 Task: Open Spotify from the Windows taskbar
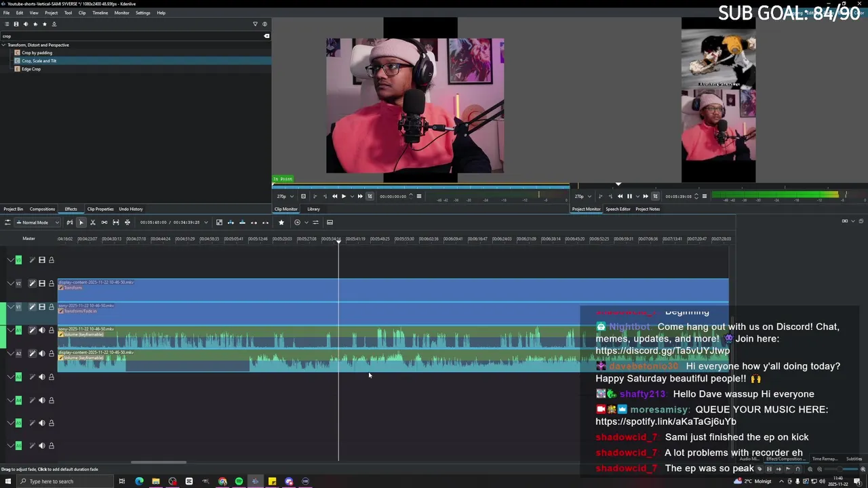[239, 481]
